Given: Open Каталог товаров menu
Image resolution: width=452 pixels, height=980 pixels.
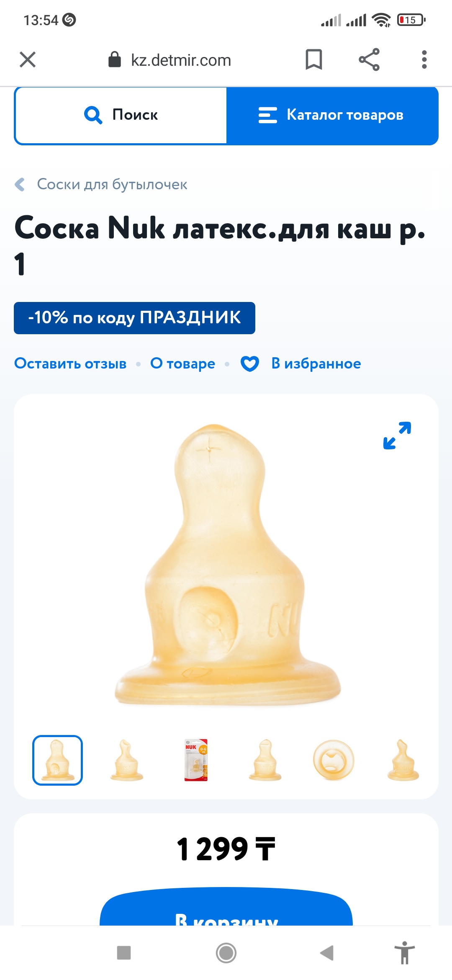Looking at the screenshot, I should pyautogui.click(x=332, y=115).
